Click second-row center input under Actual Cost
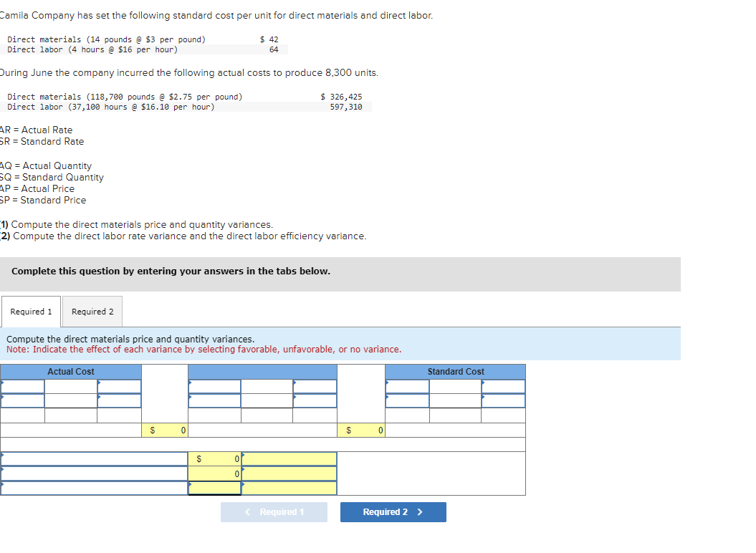The height and width of the screenshot is (553, 756). 71,400
